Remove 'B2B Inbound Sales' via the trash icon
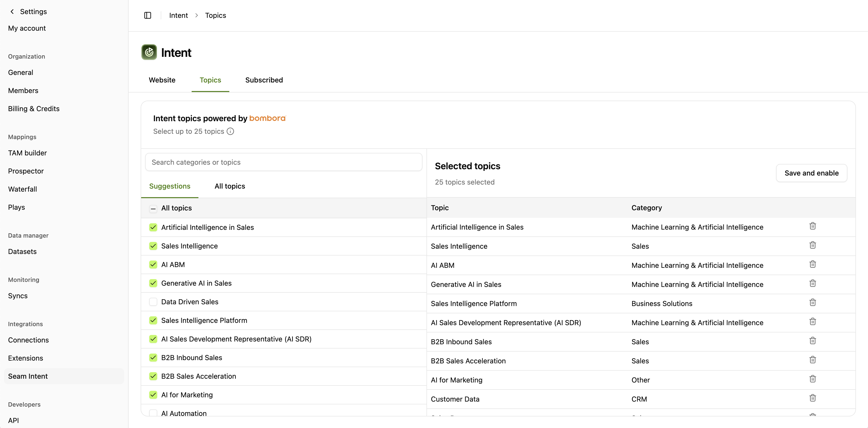868x428 pixels. click(812, 340)
